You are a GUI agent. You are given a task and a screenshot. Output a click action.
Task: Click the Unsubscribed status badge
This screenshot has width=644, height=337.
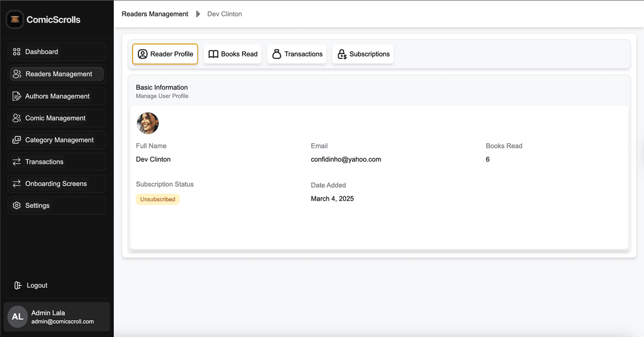point(157,199)
